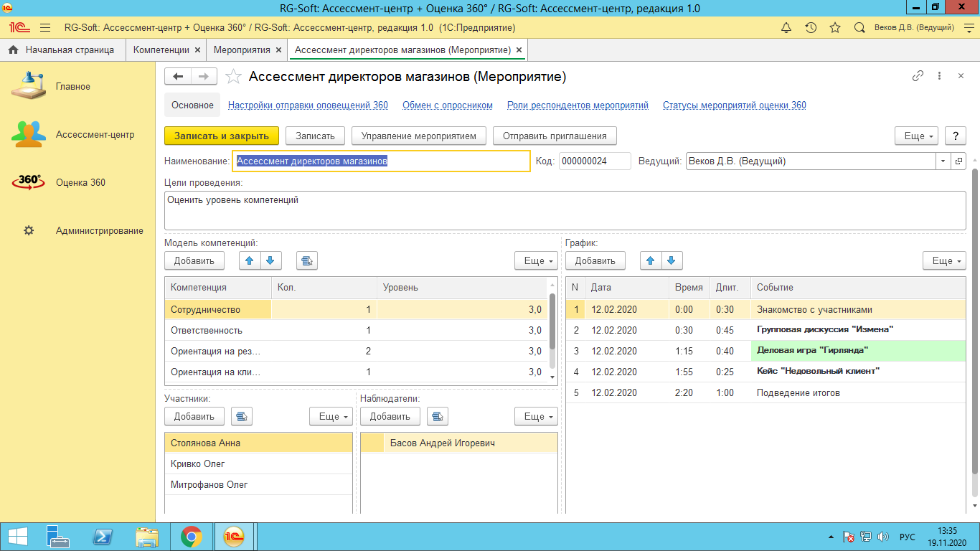The width and height of the screenshot is (980, 551).
Task: Open Обмен с опросником link
Action: point(448,105)
